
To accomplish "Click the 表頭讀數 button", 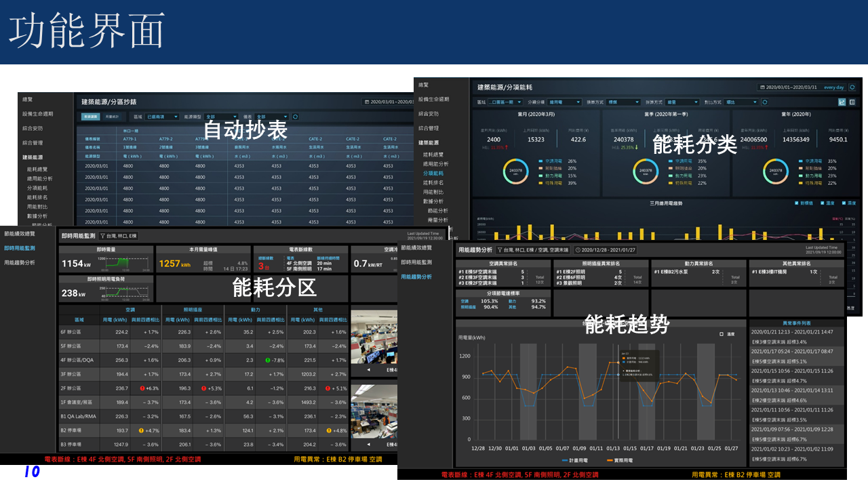I will (x=90, y=117).
